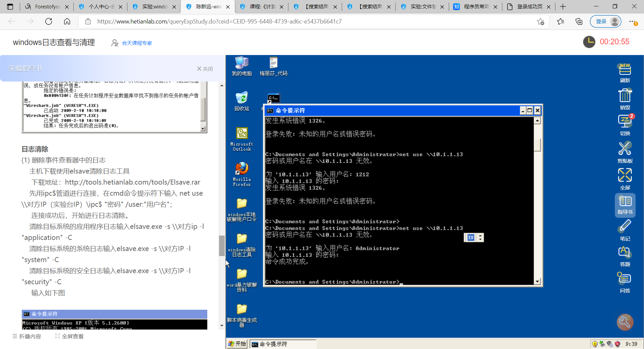Click the 切换 switch machine icon

pos(625,125)
